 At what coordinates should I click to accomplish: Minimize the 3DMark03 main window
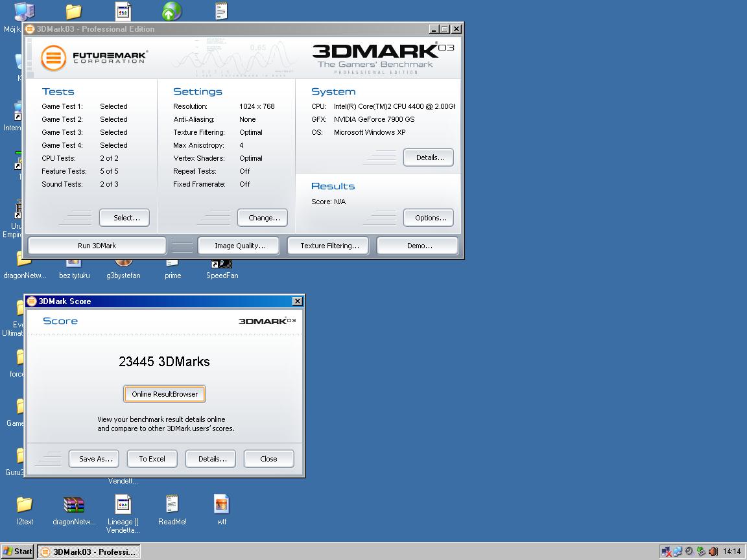pos(434,29)
